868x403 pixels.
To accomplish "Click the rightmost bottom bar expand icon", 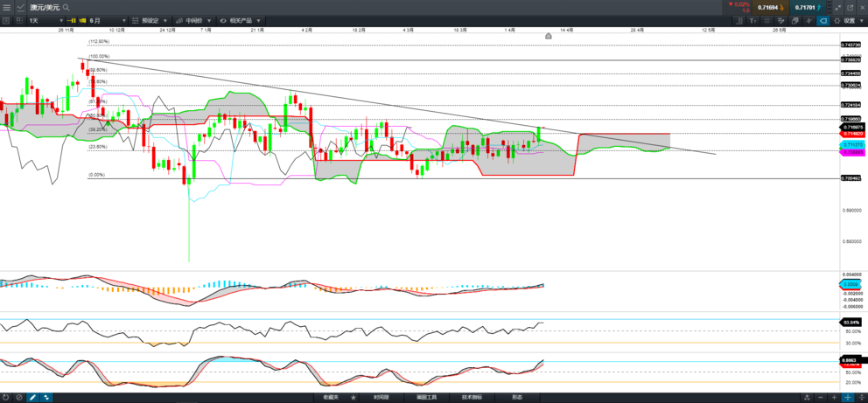I will pos(861,397).
